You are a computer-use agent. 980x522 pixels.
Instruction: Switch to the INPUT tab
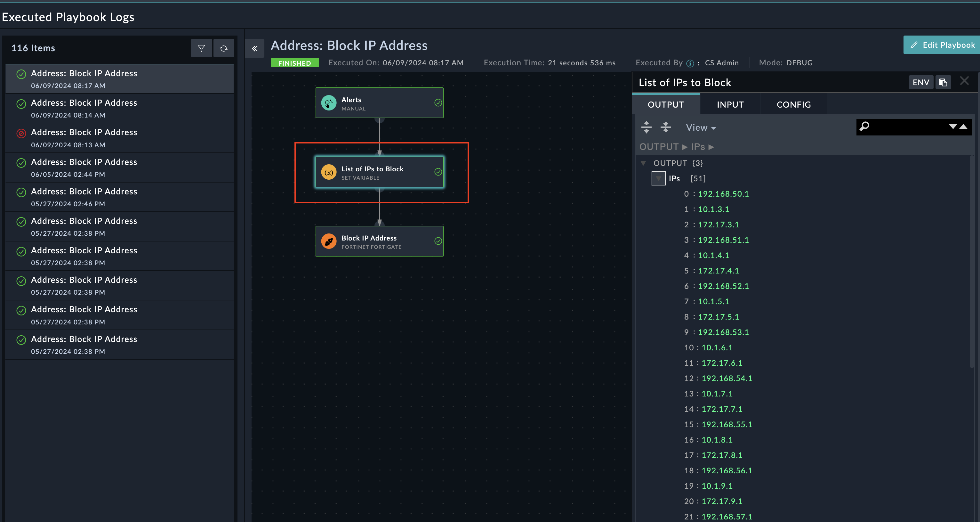click(x=730, y=104)
